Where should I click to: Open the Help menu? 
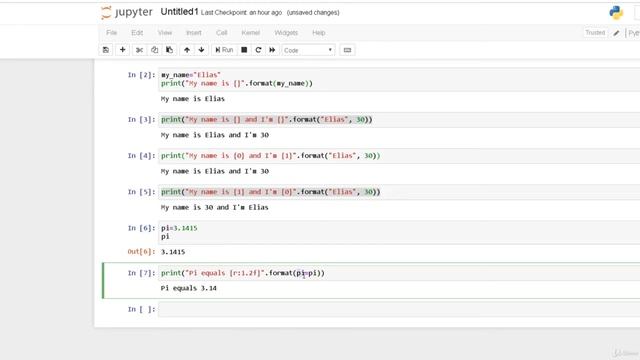click(319, 33)
